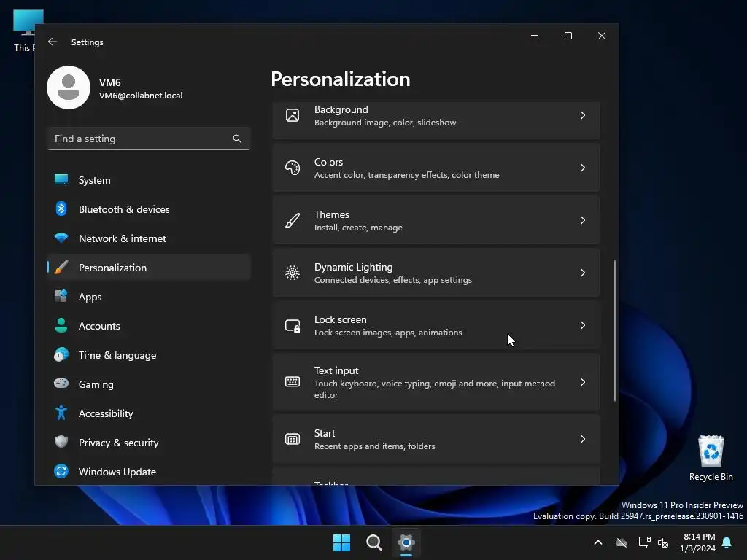Click the Accessibility figure icon
Screen dimensions: 747x560
tap(61, 413)
